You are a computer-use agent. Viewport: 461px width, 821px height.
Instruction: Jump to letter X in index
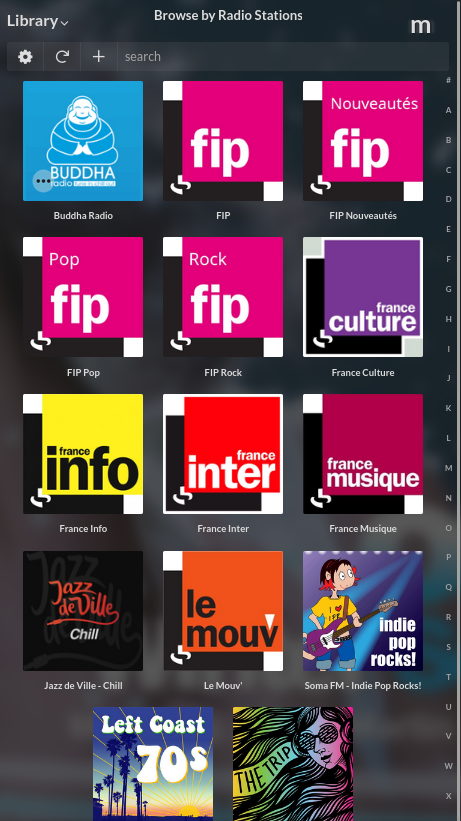pos(448,795)
